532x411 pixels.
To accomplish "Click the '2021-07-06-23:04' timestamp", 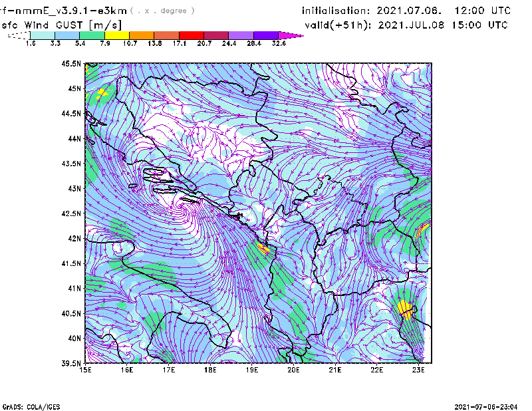I will click(x=486, y=407).
